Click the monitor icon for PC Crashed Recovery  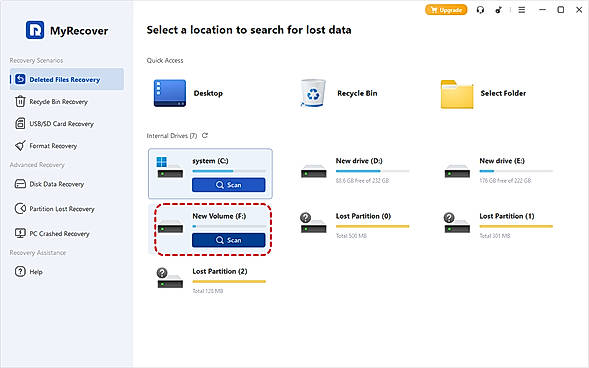click(x=20, y=234)
